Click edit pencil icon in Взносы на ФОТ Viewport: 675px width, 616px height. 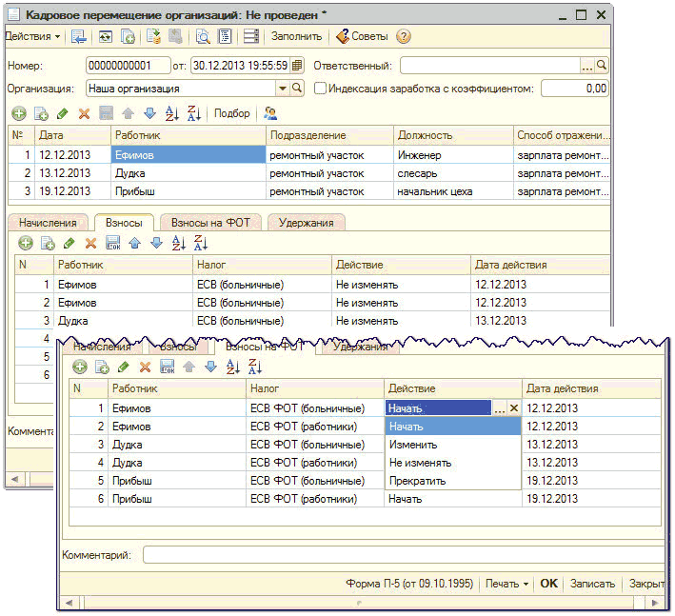123,367
